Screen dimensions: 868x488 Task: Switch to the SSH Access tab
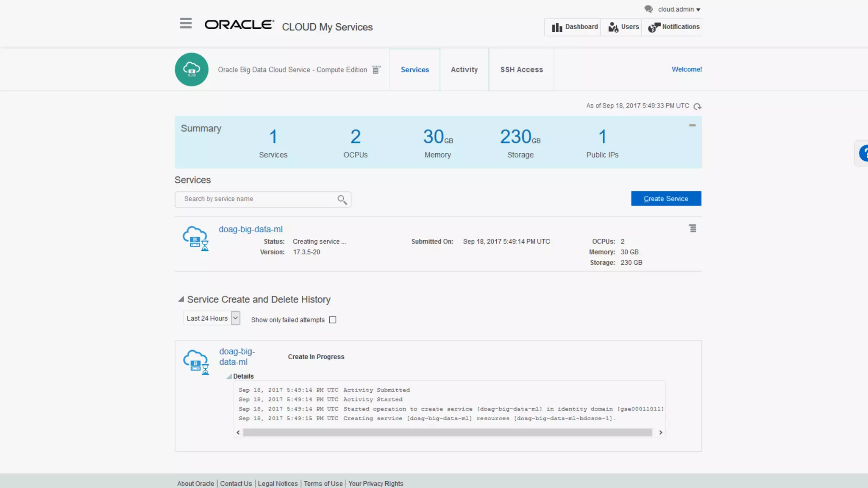click(x=521, y=69)
